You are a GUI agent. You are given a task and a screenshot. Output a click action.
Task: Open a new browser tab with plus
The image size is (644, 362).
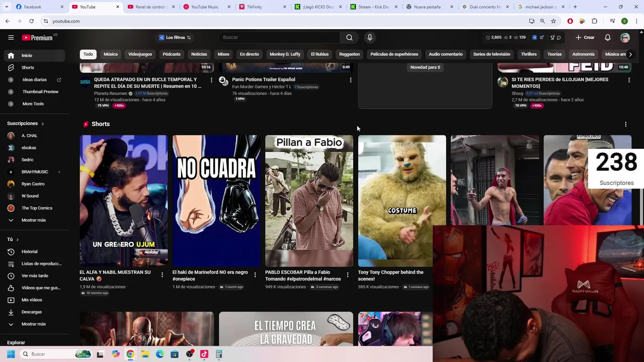575,7
